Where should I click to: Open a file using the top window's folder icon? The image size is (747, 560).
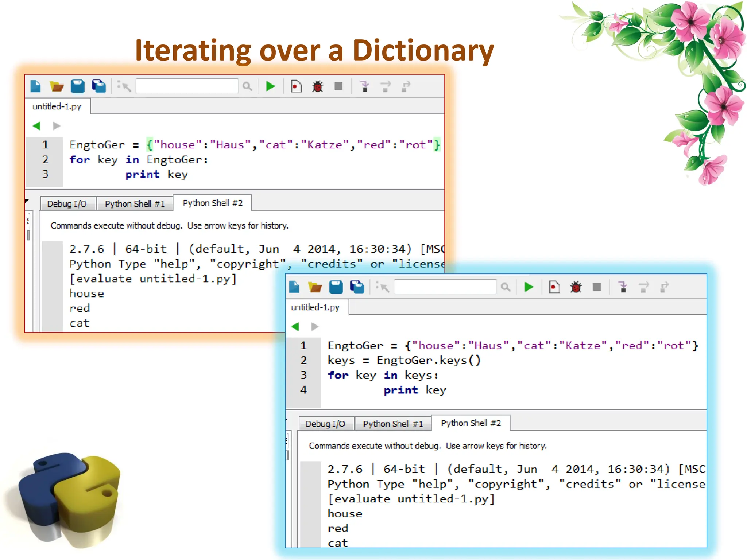[57, 86]
